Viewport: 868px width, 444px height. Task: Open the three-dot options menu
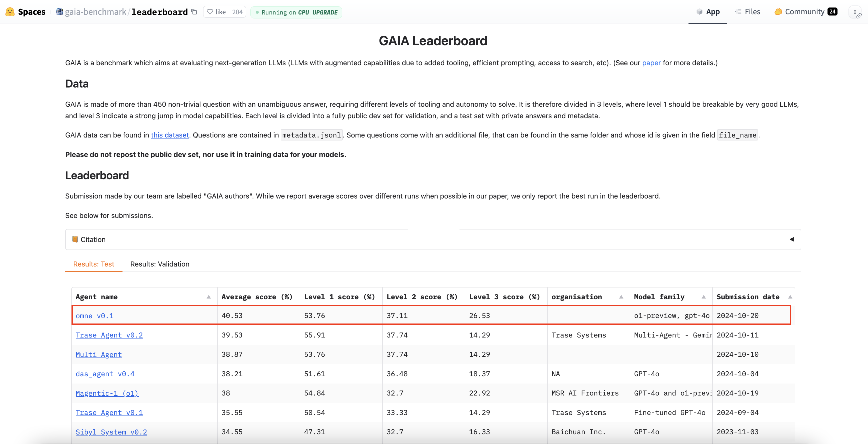point(855,12)
